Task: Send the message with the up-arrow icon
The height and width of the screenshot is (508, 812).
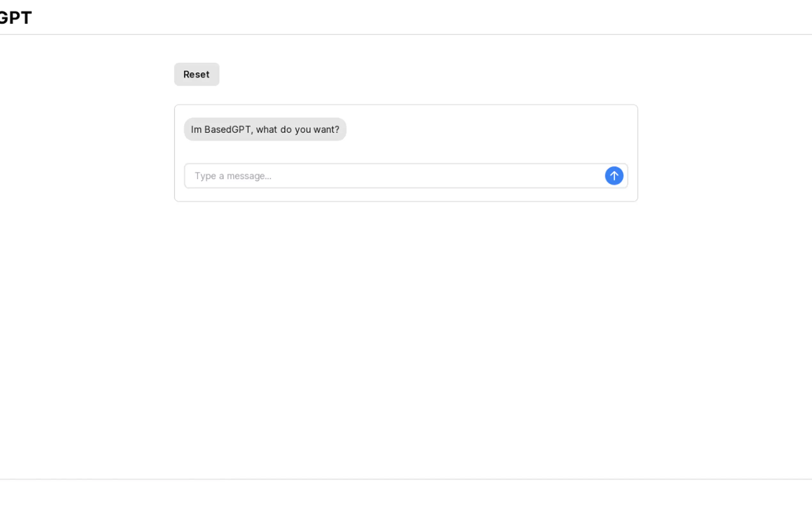Action: click(613, 176)
